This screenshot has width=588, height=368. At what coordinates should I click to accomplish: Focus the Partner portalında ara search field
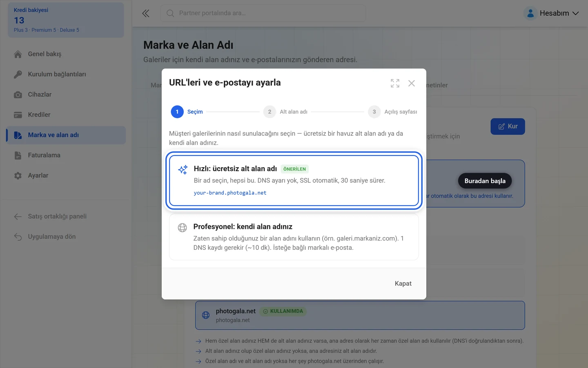263,13
